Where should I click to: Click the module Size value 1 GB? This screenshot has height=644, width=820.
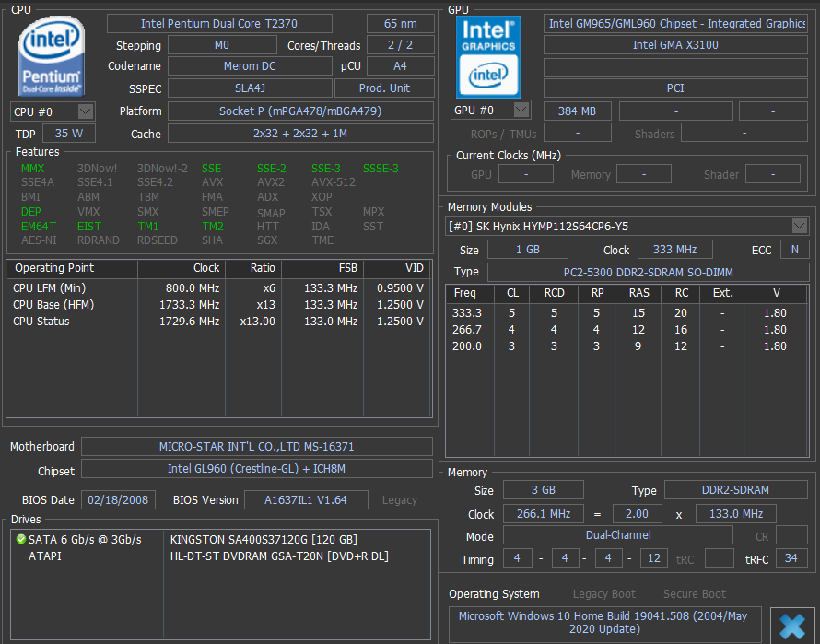coord(528,250)
